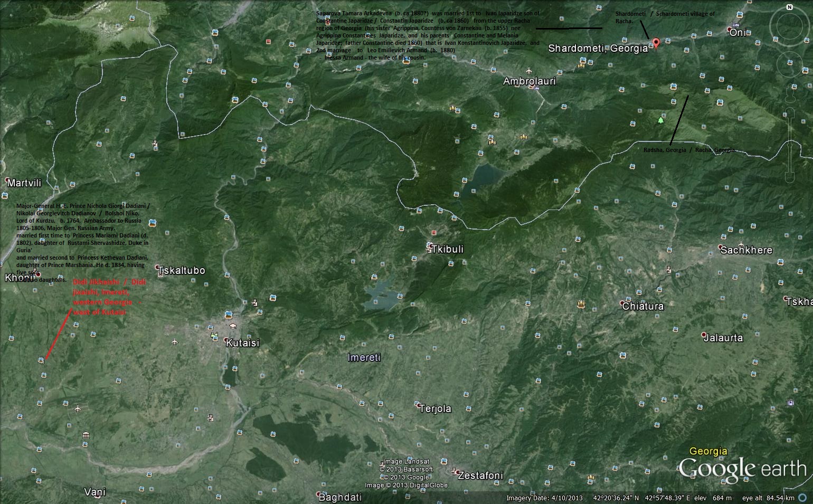Click the Ambrolauri place label
Viewport: 813px width, 504px height.
pos(530,81)
